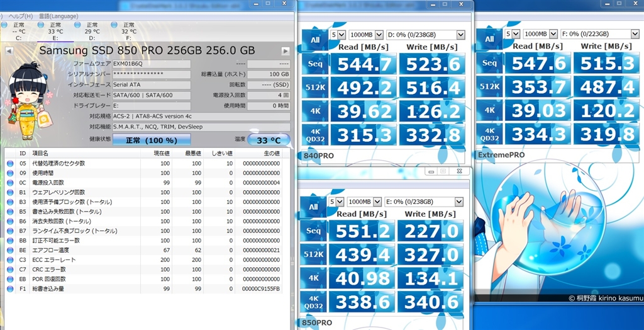
Task: Click status icon for row F1 総書き込み量
Action: click(x=10, y=289)
